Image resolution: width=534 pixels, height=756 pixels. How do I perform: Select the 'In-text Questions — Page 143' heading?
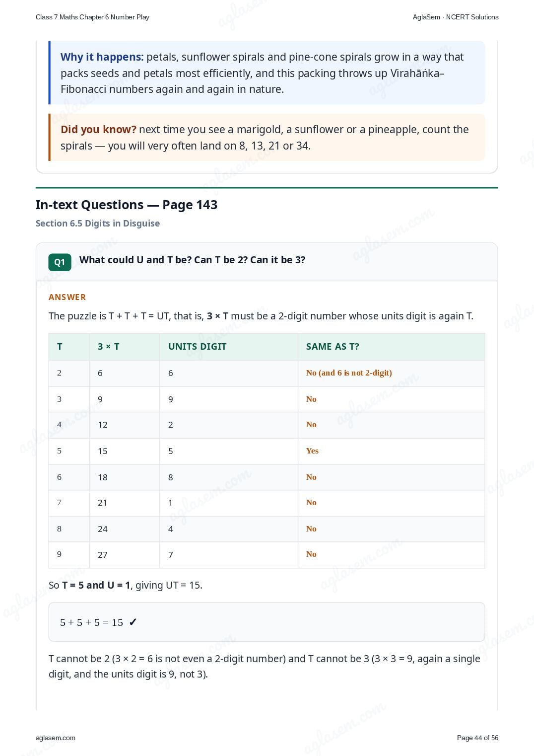[127, 205]
